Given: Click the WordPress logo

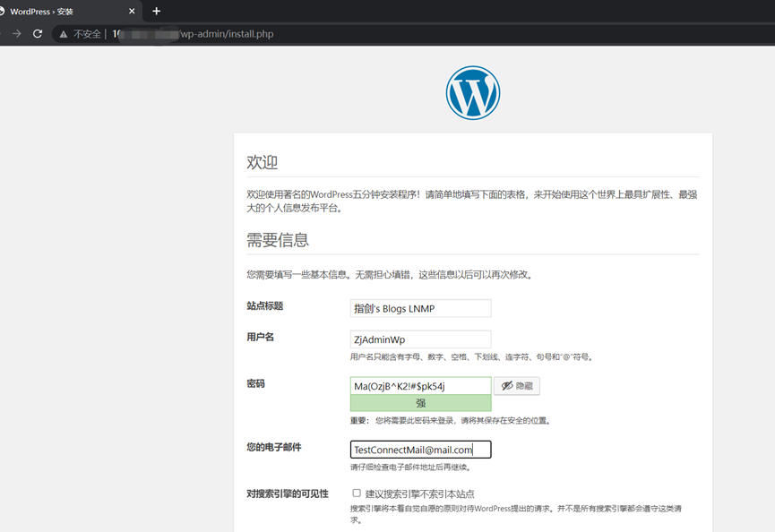Looking at the screenshot, I should [472, 93].
